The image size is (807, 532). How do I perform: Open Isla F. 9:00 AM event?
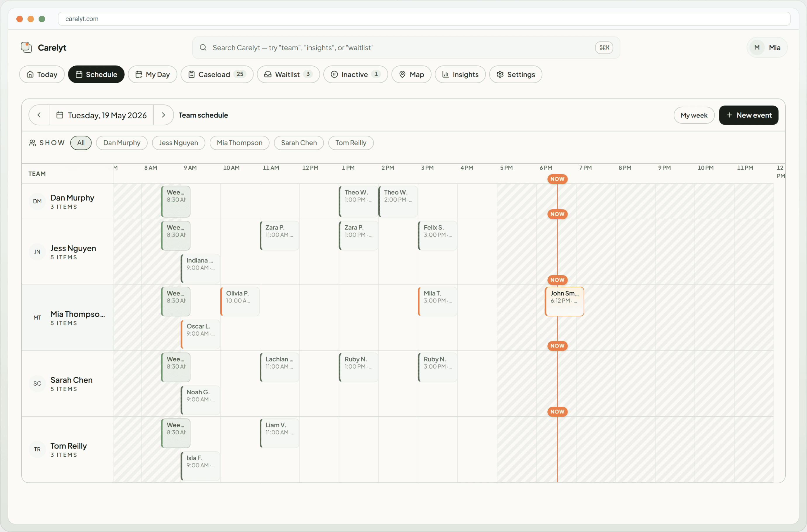[200, 466]
